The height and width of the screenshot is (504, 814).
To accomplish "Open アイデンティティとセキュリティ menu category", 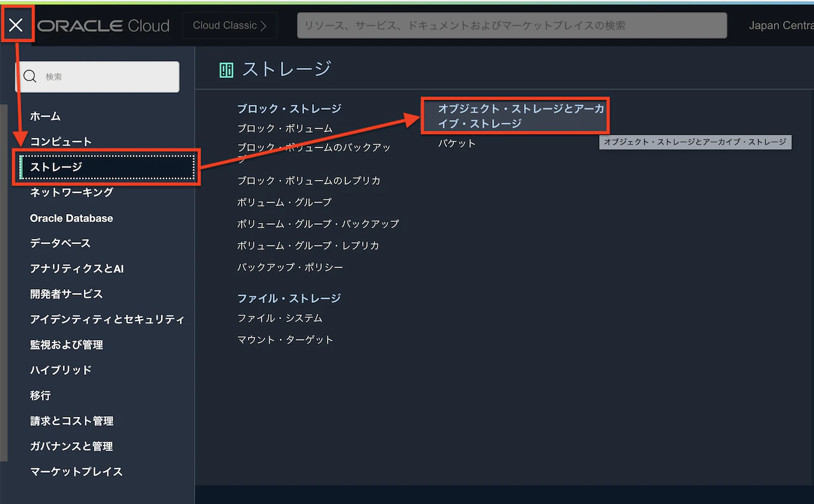I will click(107, 320).
